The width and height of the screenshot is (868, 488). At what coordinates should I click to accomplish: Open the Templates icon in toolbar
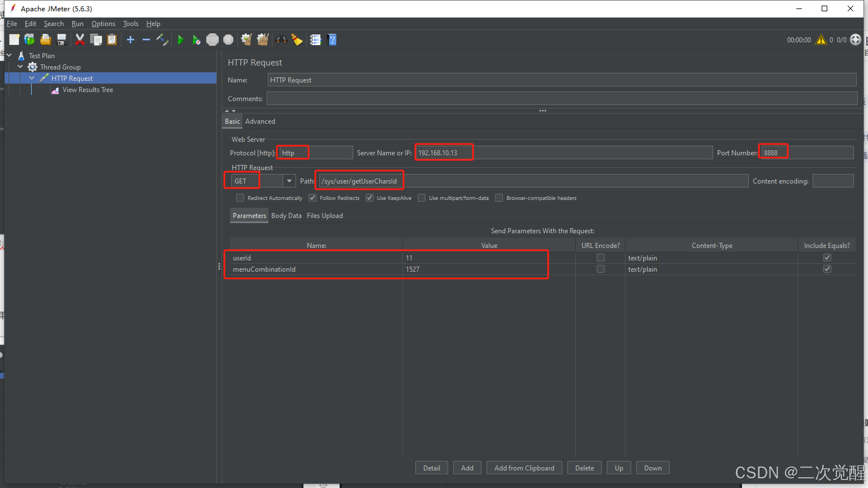29,40
